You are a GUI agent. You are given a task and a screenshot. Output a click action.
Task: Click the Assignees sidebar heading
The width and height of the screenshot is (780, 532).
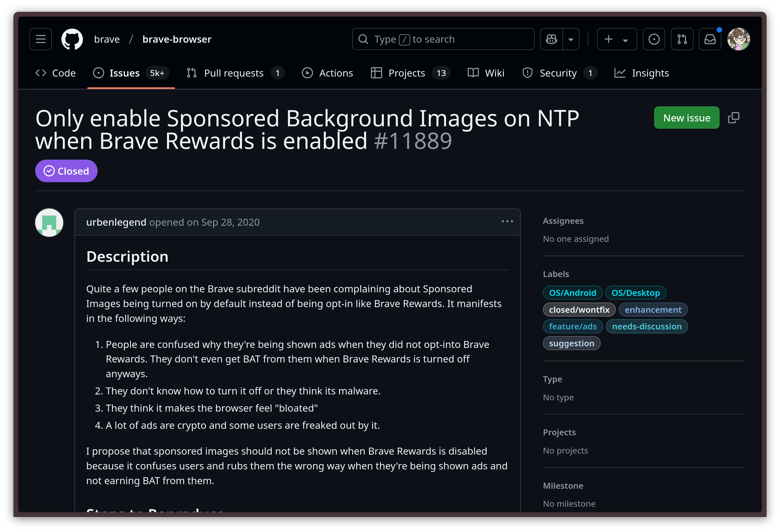563,221
